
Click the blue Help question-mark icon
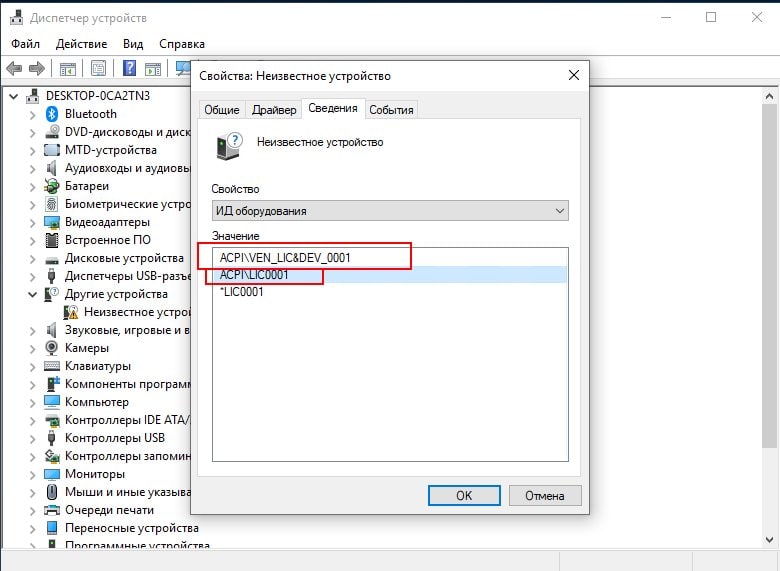129,68
